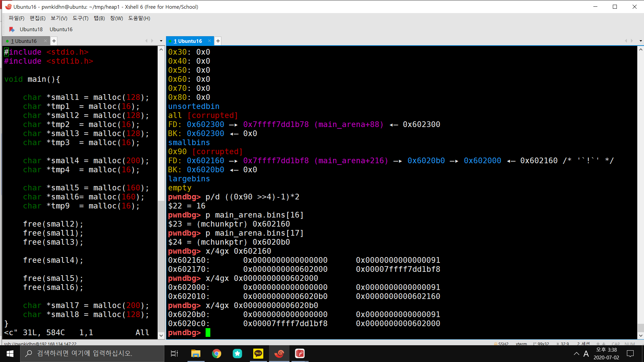Open the 편집(E) menu
This screenshot has width=644, height=362.
pos(38,18)
